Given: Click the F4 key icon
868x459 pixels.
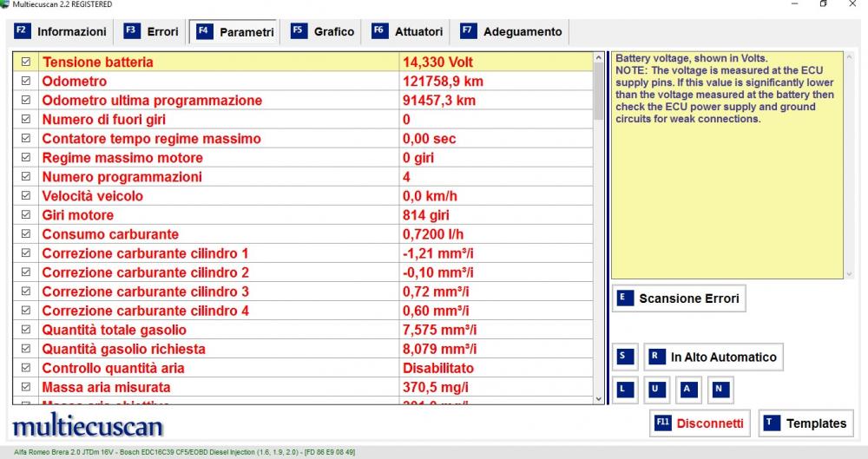Looking at the screenshot, I should (x=204, y=31).
